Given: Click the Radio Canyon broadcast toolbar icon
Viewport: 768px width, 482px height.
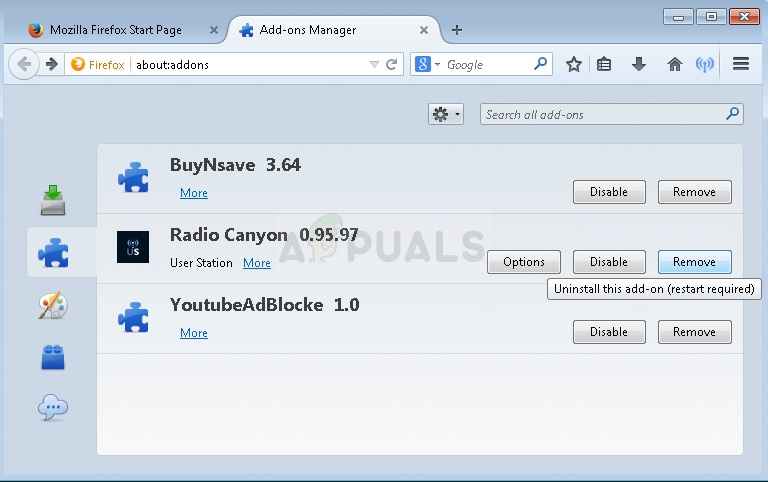Looking at the screenshot, I should pyautogui.click(x=704, y=64).
